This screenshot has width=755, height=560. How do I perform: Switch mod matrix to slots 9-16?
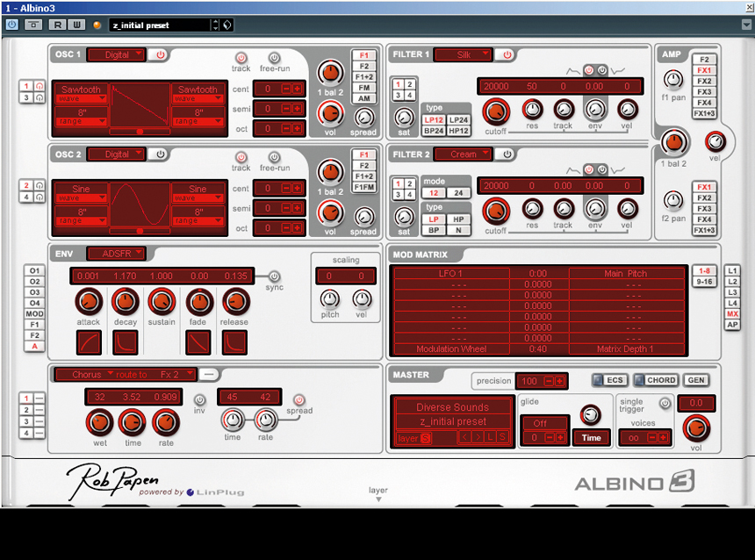[x=704, y=282]
